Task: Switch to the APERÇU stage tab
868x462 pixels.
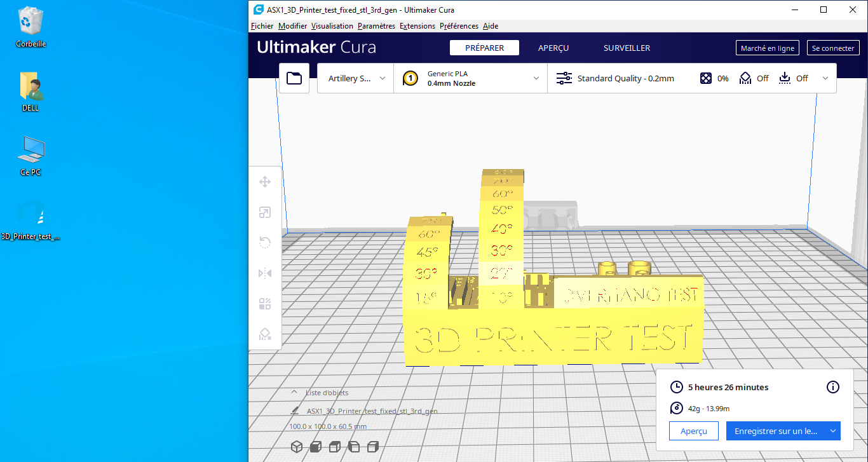Action: [553, 48]
